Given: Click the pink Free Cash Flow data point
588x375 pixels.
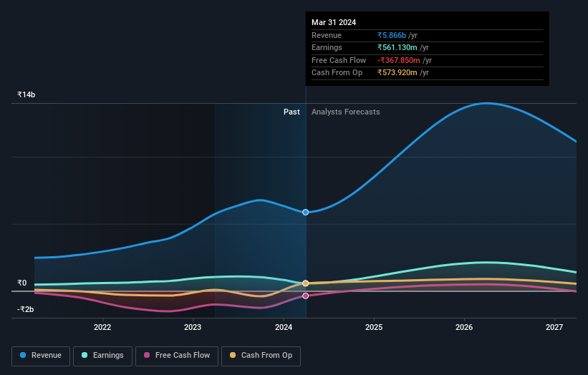Looking at the screenshot, I should click(306, 296).
